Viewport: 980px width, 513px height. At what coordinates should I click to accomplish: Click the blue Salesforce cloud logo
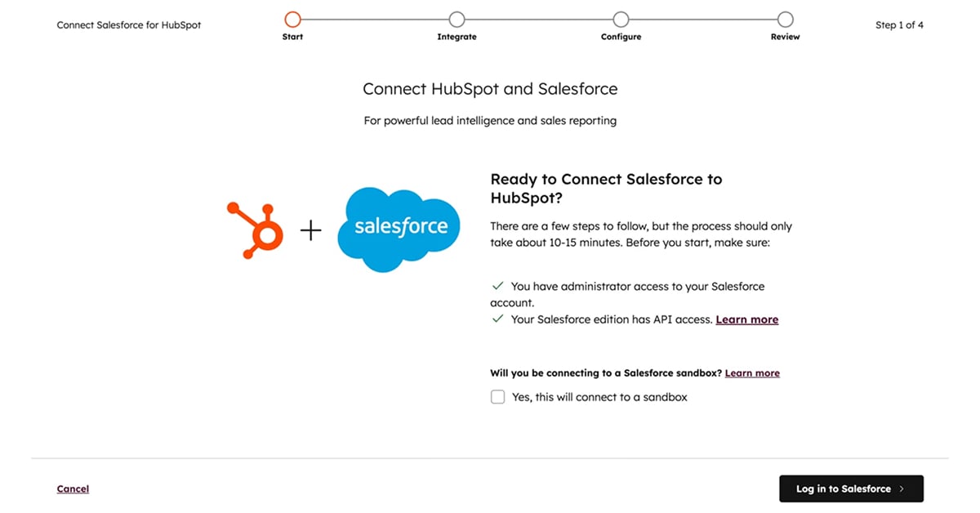coord(400,229)
